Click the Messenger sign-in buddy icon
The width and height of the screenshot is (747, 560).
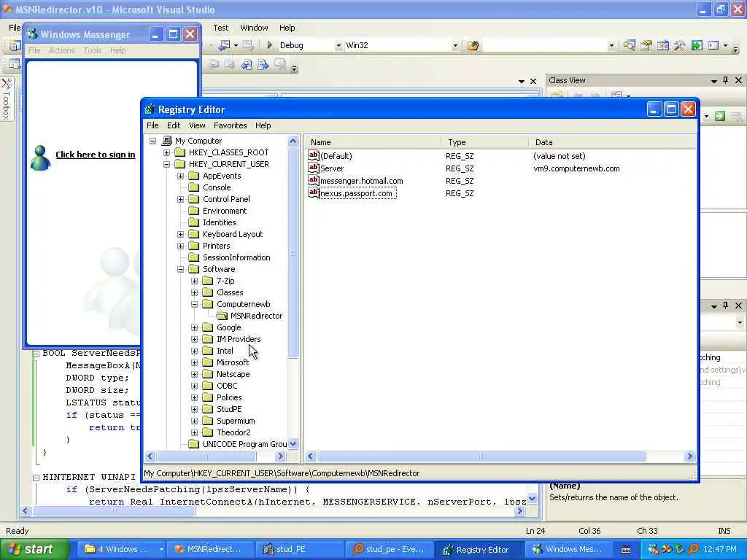41,157
